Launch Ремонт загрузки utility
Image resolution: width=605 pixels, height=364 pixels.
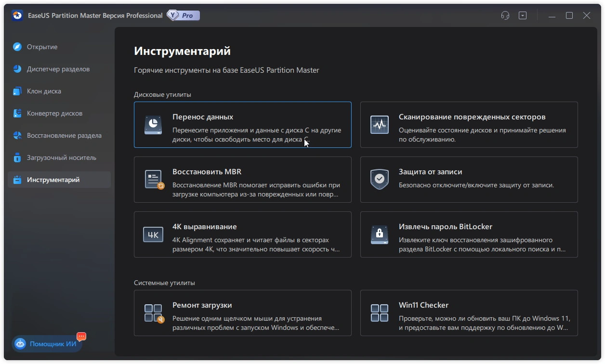[x=202, y=305]
